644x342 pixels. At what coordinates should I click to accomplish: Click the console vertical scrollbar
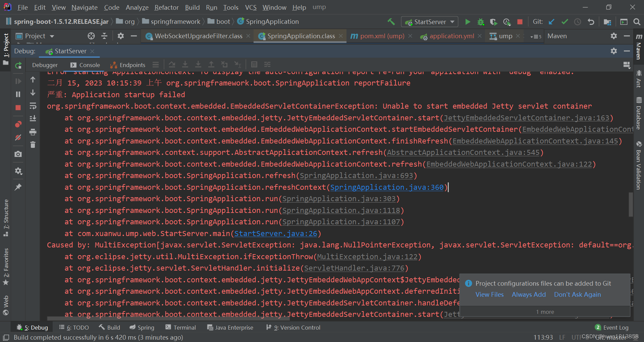click(x=631, y=205)
